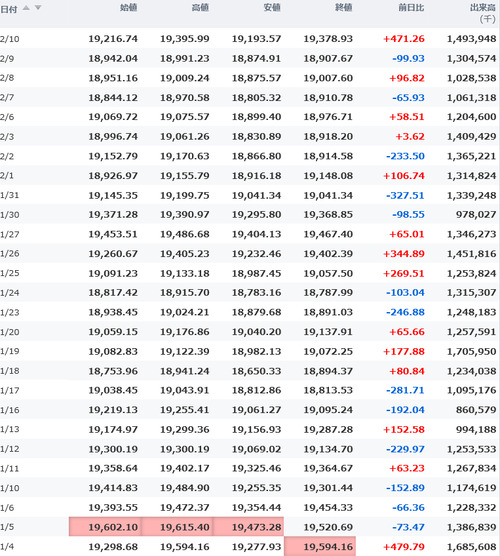This screenshot has height=556, width=500.
Task: Select the 1/18 date cell
Action: (x=10, y=371)
